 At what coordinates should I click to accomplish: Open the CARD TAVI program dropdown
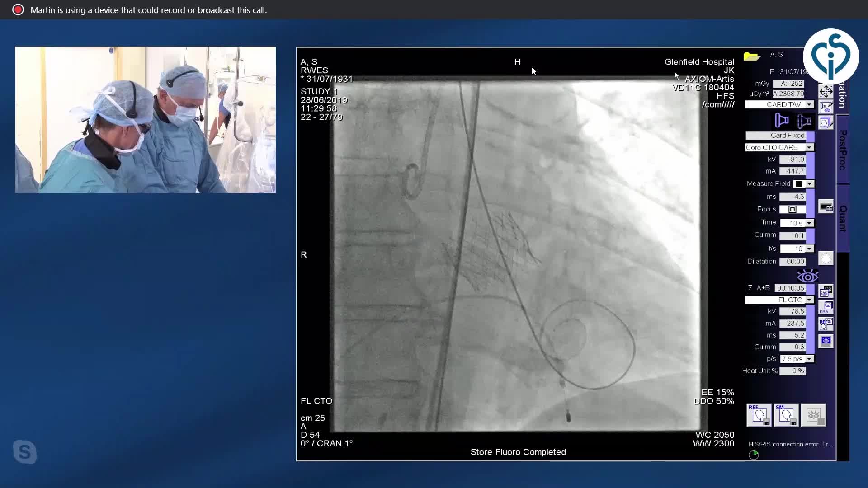point(809,105)
